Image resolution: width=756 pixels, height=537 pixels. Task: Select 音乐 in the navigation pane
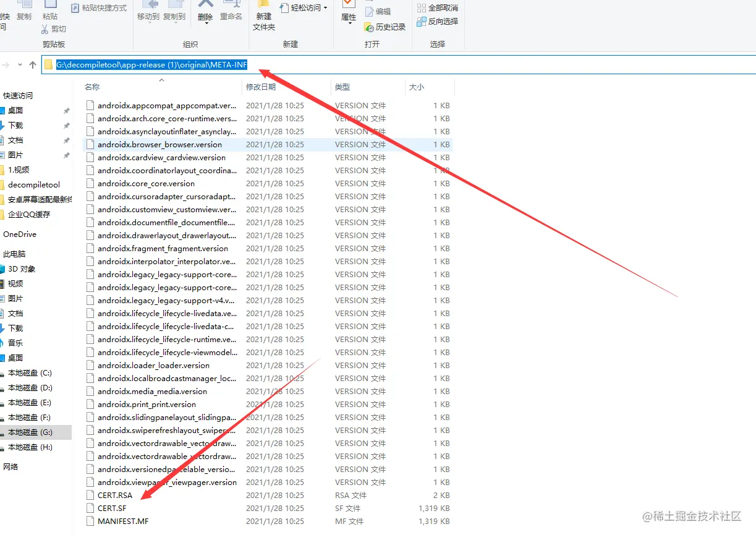click(x=15, y=343)
